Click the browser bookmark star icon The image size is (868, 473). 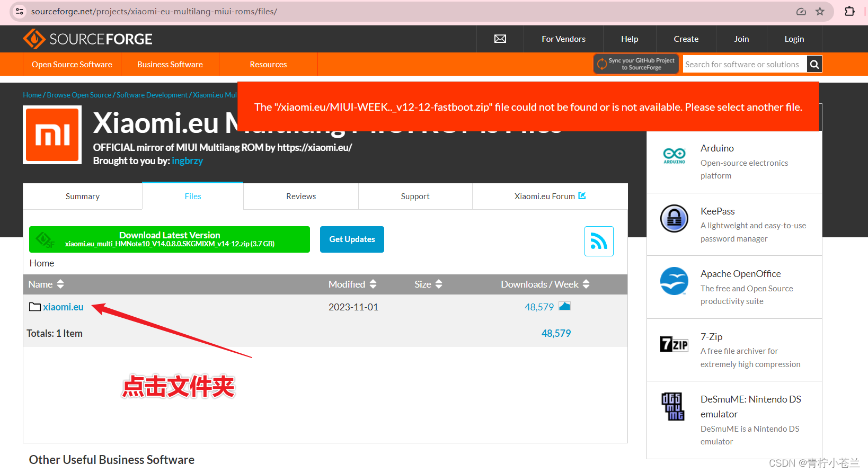[x=820, y=11]
